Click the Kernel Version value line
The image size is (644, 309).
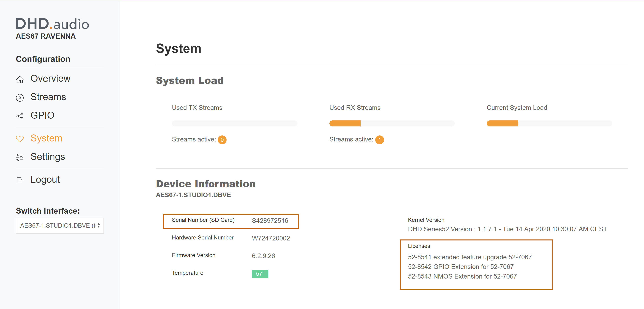[507, 229]
